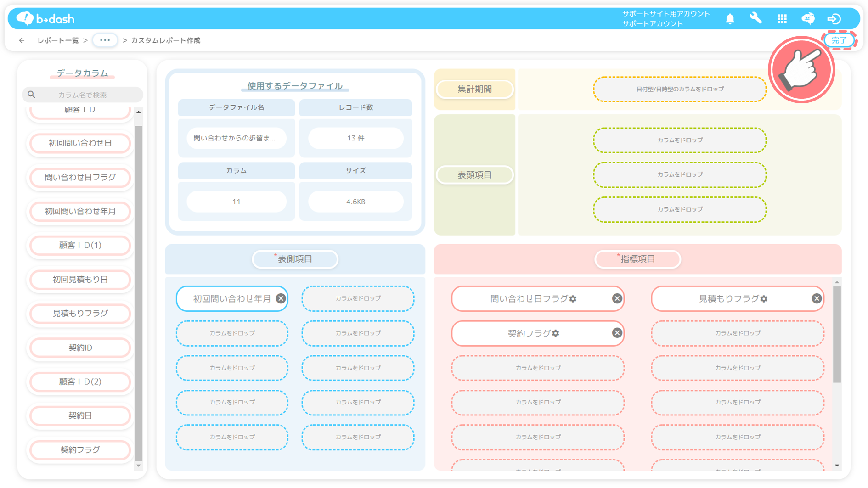Screen dimensions: 868x488
Task: Click the column count value 11
Action: tap(237, 202)
